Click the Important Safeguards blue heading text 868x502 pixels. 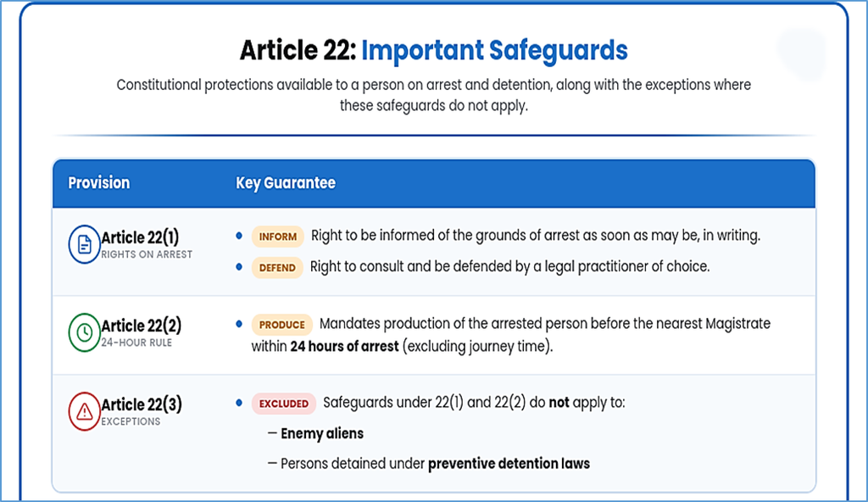494,50
